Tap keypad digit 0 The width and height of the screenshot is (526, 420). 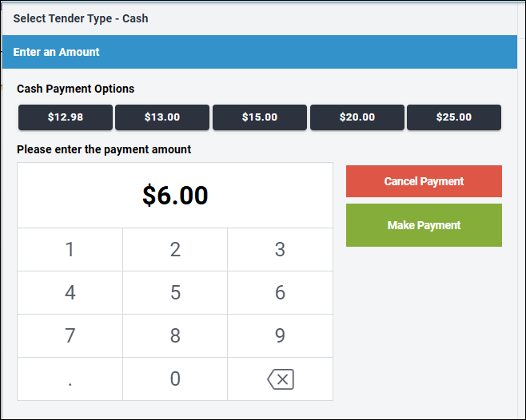175,378
